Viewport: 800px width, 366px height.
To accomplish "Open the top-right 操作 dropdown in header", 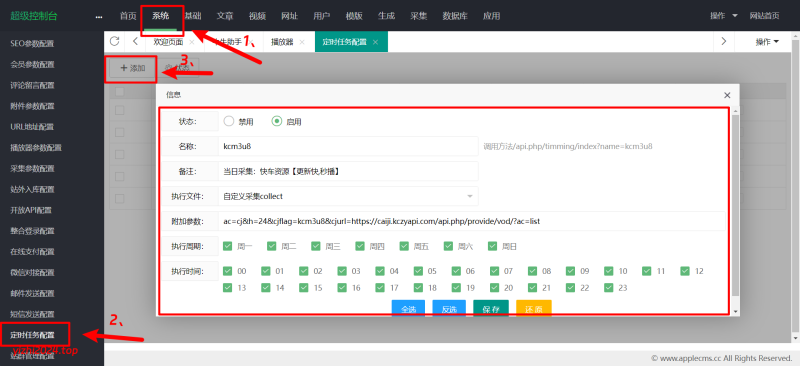I will point(723,16).
